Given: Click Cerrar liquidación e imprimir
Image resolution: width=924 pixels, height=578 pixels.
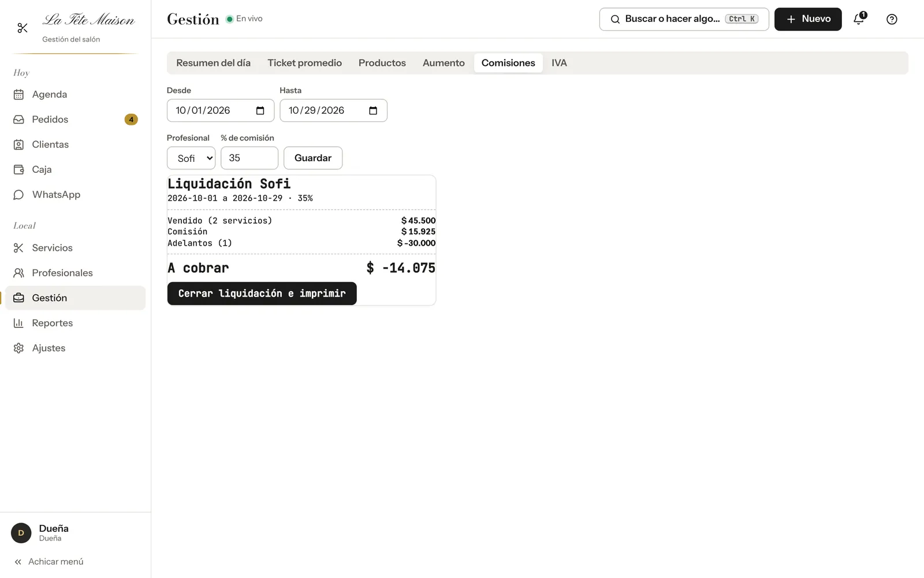Looking at the screenshot, I should coord(262,294).
